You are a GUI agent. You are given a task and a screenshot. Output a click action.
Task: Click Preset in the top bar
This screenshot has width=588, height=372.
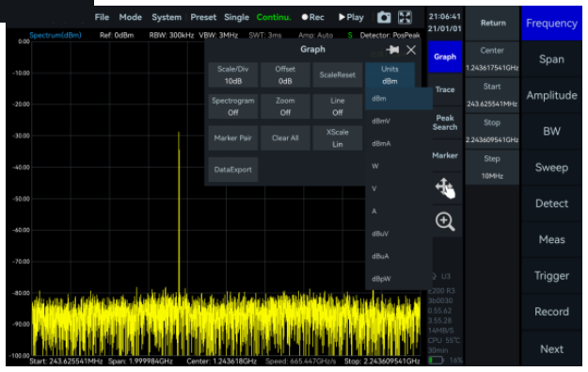(203, 17)
